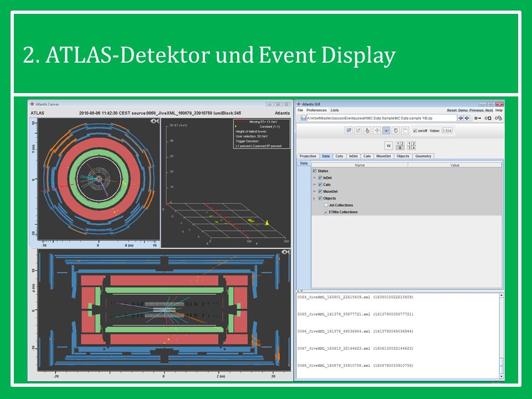Switch to the Projection tab

point(308,156)
